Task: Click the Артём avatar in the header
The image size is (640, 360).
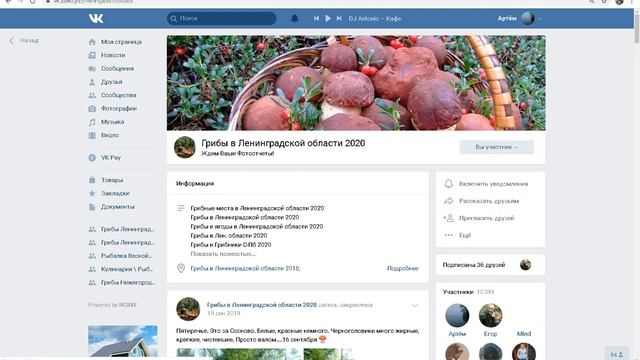Action: click(x=527, y=18)
